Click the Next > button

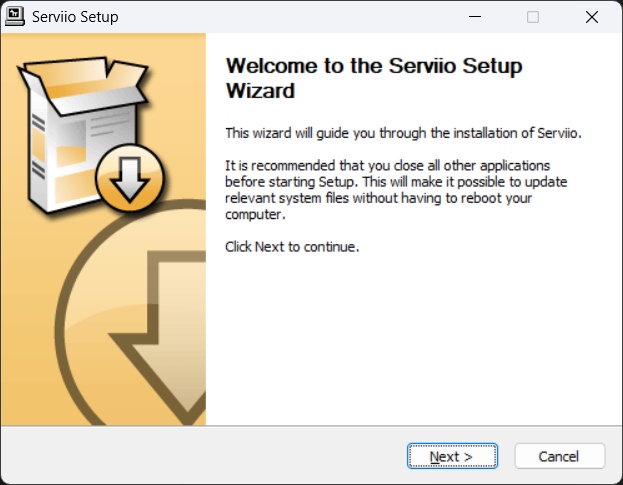[452, 456]
